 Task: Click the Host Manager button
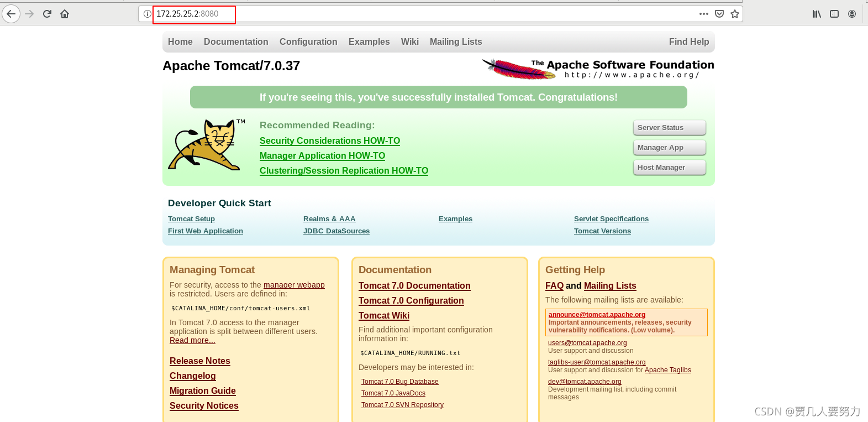pyautogui.click(x=670, y=168)
